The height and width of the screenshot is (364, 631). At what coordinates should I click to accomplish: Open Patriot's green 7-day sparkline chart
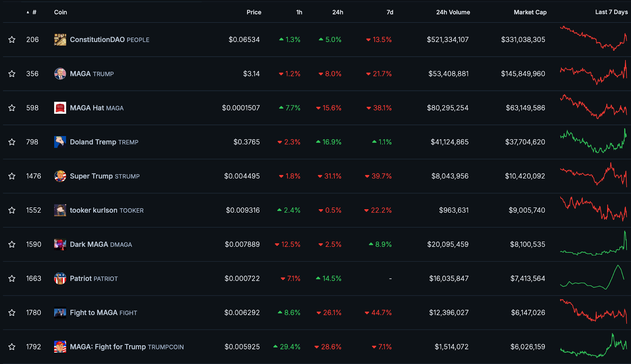(x=593, y=277)
